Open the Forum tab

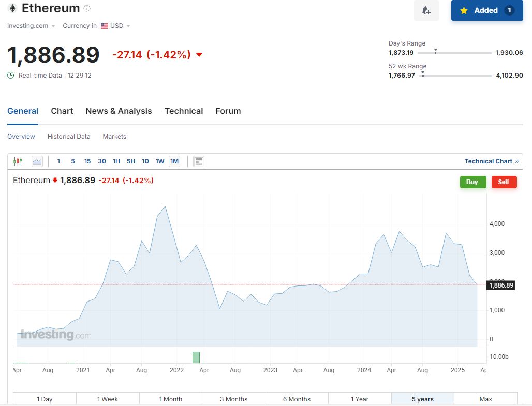[x=228, y=111]
